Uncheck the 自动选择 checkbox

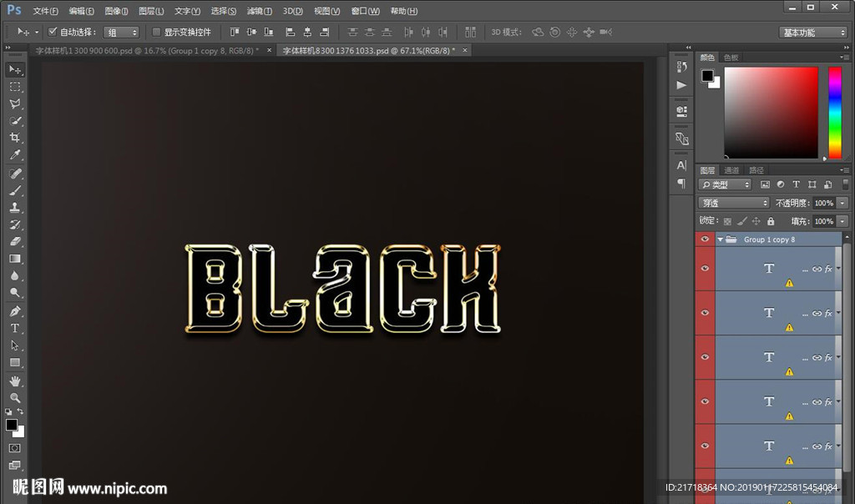click(53, 32)
